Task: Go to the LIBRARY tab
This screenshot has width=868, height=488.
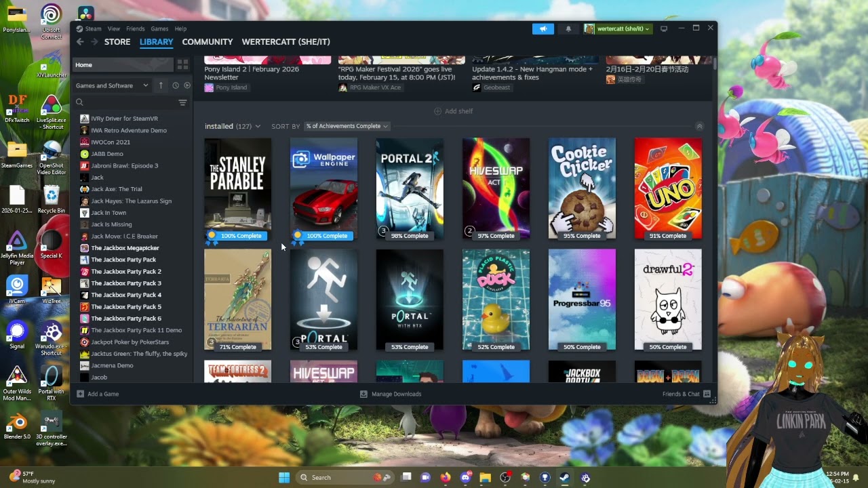Action: [157, 42]
